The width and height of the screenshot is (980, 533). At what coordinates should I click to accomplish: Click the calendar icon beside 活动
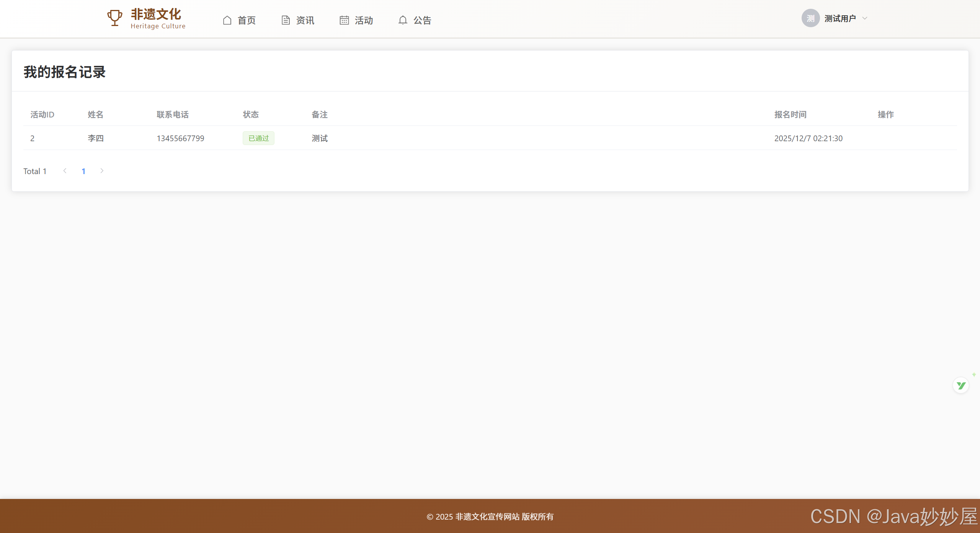344,20
